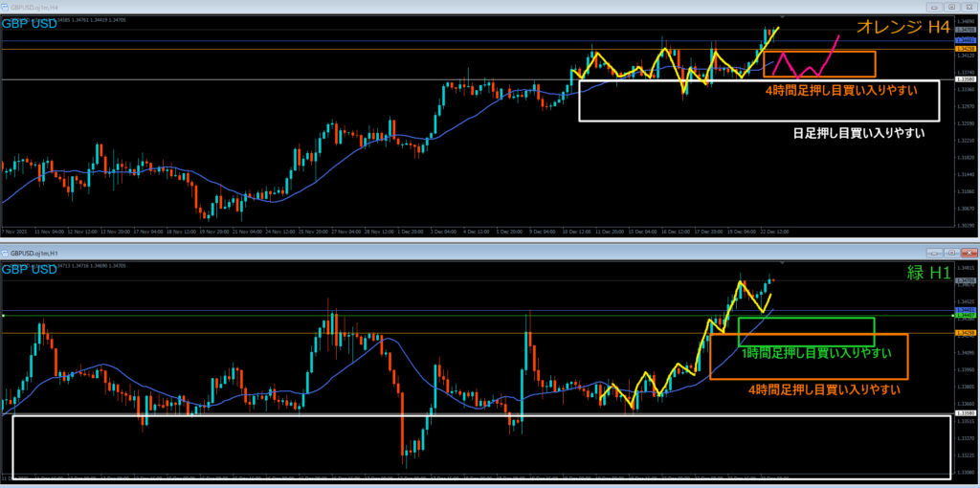Click the chart shift triangle in H4 chart
Viewport: 980px width, 488px height.
782,17
